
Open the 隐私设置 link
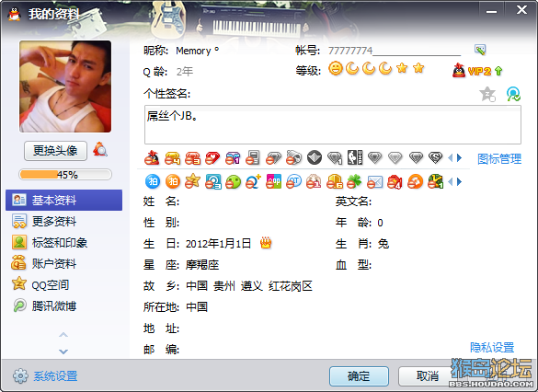click(492, 348)
